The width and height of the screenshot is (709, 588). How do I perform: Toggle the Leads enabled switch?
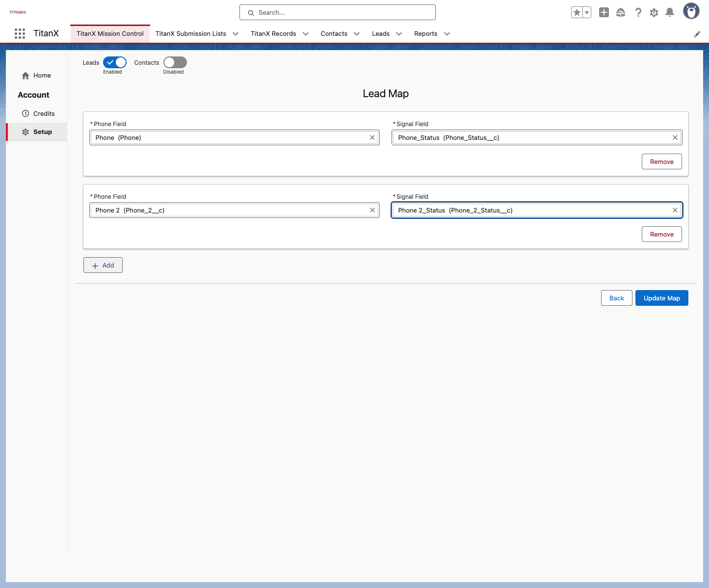(115, 62)
